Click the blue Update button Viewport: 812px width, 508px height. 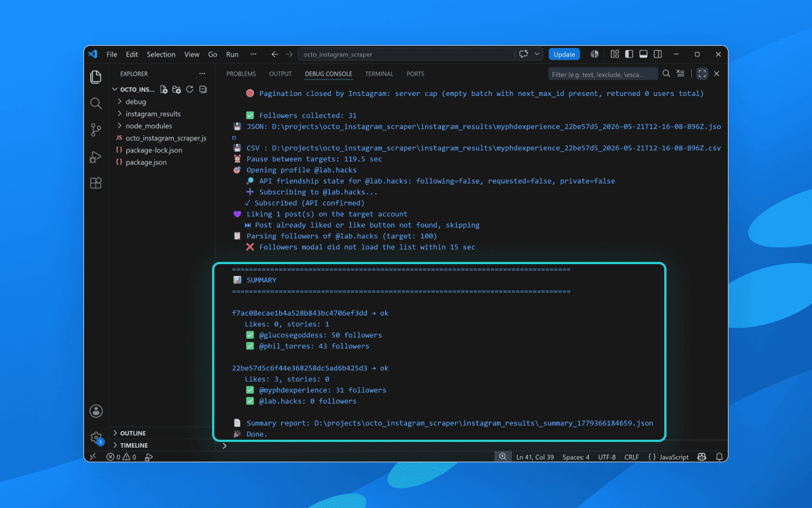click(564, 54)
